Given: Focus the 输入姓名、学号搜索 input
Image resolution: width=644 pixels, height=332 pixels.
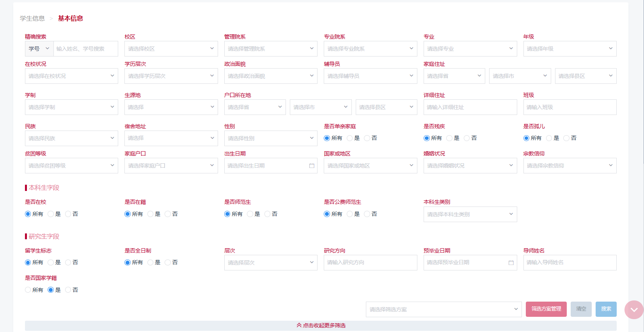Looking at the screenshot, I should [86, 49].
